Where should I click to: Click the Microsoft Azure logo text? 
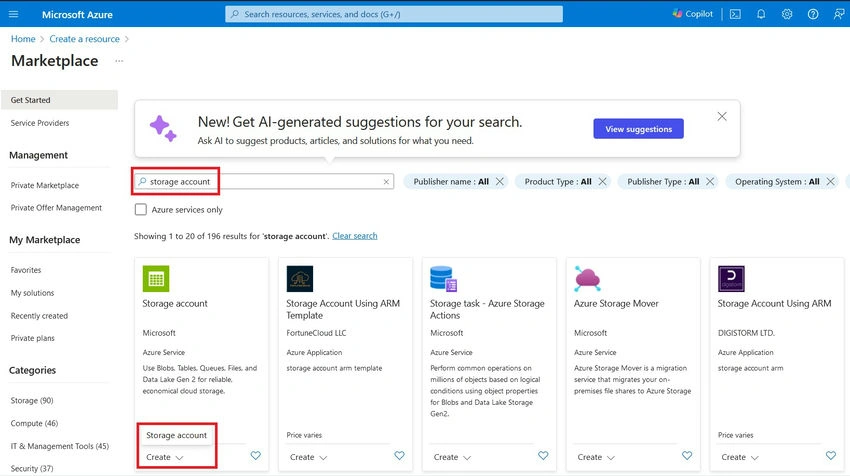(77, 15)
